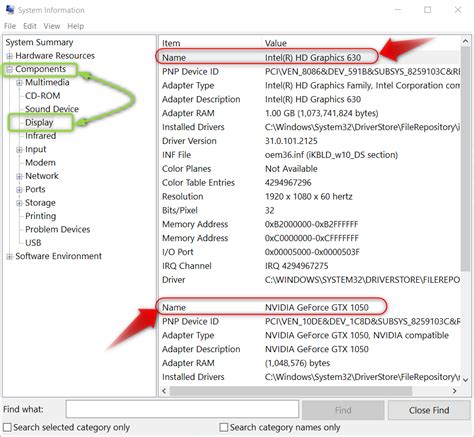The height and width of the screenshot is (437, 474).
Task: Enable Search selected category only checkbox
Action: [7, 427]
